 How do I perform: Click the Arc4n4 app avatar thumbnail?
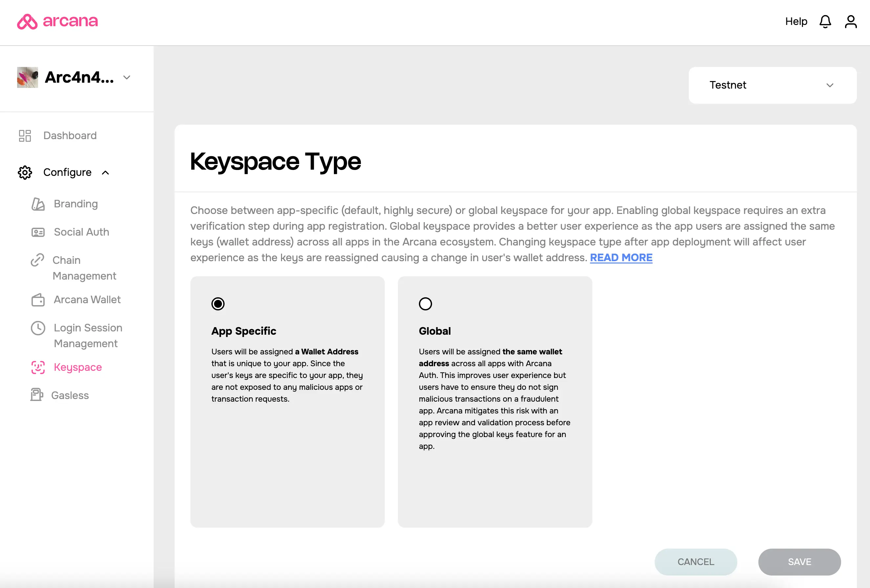point(28,77)
